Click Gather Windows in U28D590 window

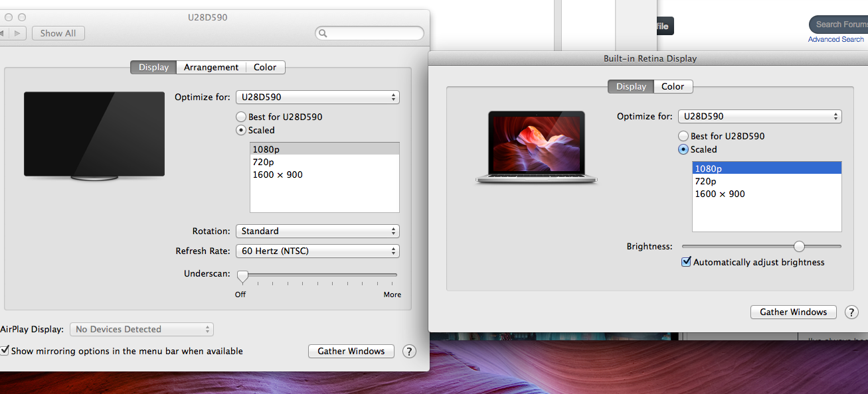351,351
